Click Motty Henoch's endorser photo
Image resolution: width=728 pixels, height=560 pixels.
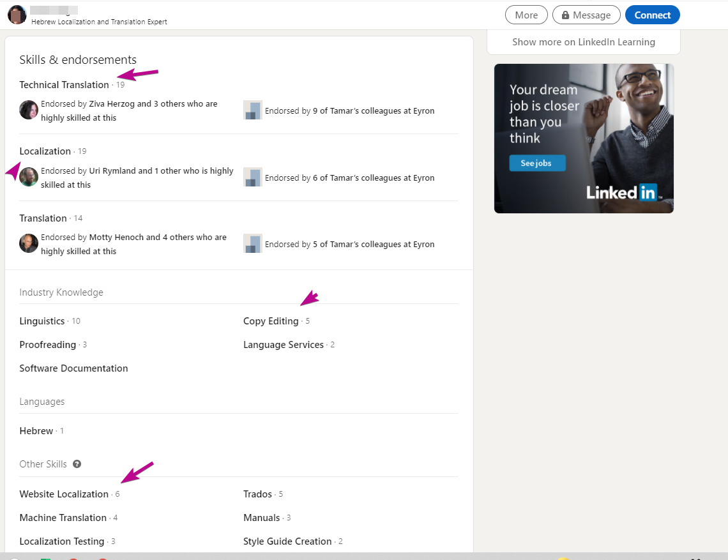28,243
